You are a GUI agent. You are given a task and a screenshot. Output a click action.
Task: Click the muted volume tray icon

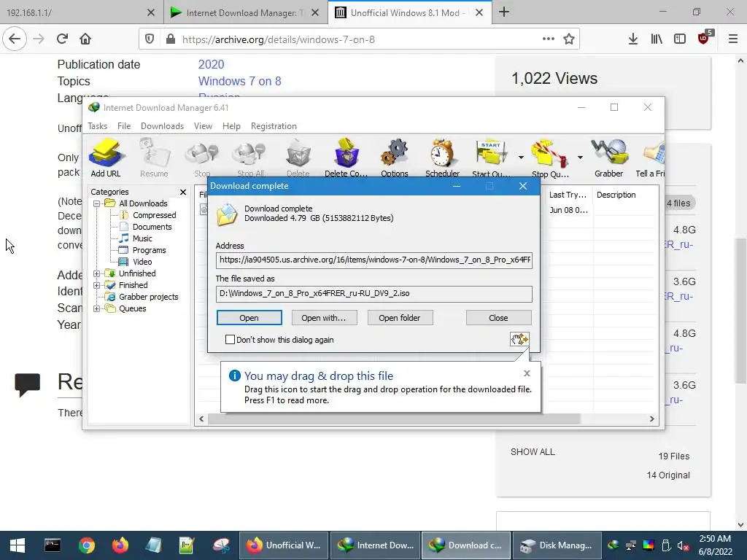683,545
